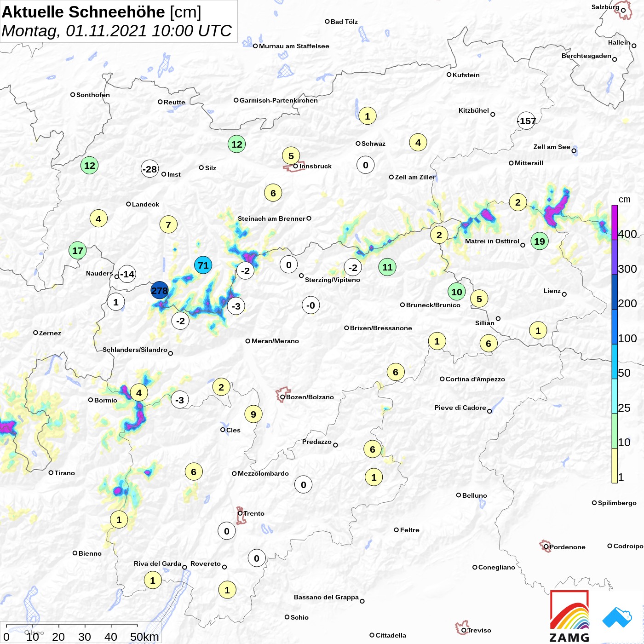
Task: Select the 7 cm marker near Landeck
Action: coord(168,224)
